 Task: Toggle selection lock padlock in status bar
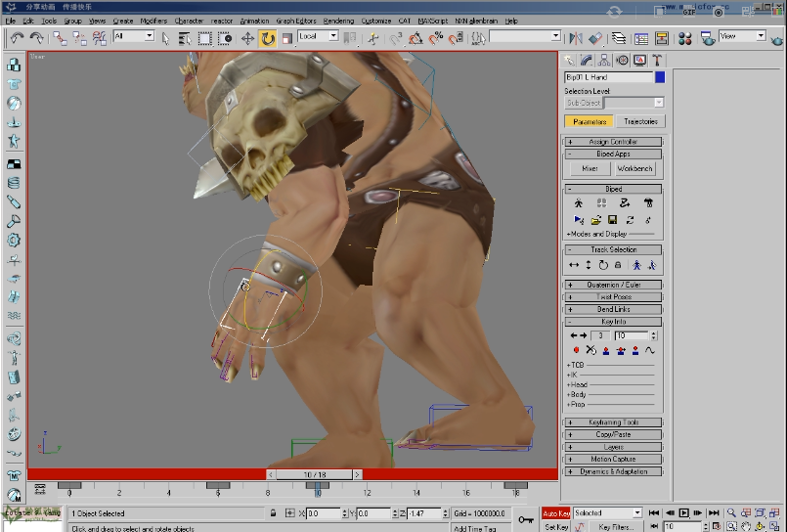point(273,512)
